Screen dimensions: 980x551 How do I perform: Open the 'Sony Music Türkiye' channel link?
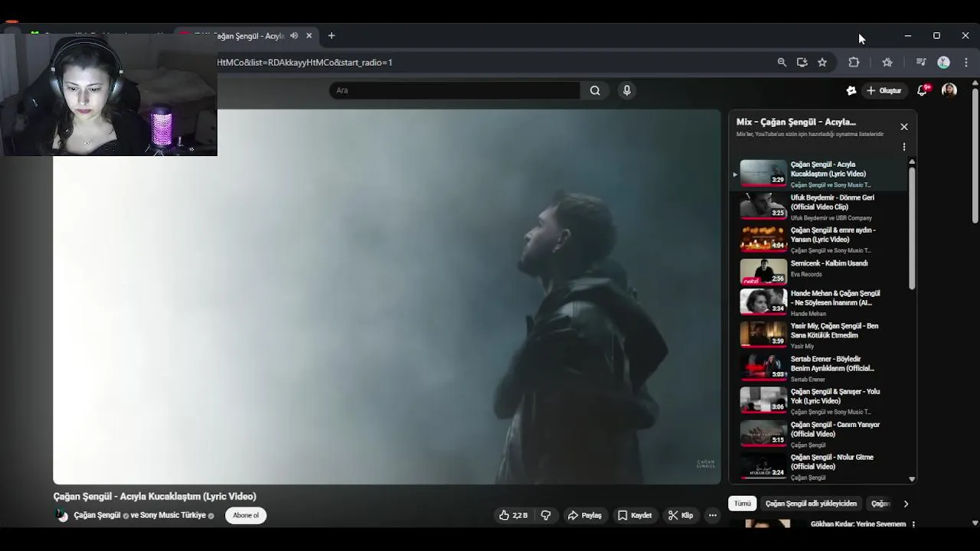click(x=173, y=516)
